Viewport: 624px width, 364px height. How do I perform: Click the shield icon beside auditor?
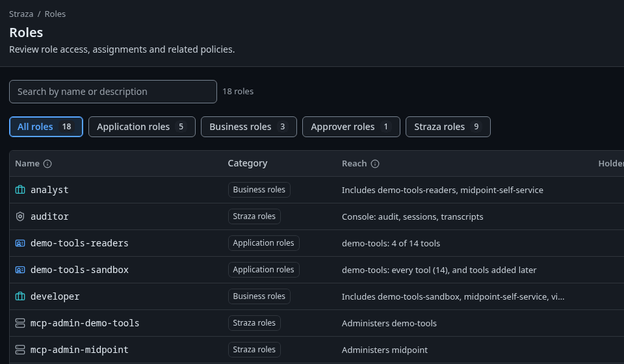20,216
